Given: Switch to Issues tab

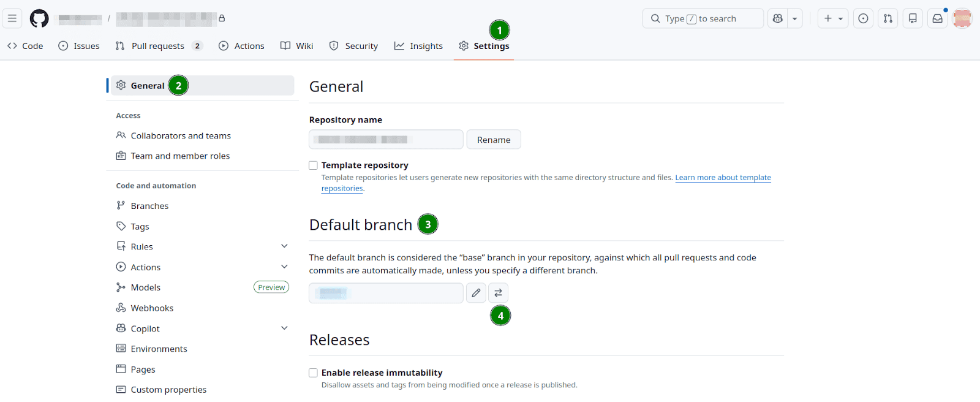Looking at the screenshot, I should click(x=79, y=46).
